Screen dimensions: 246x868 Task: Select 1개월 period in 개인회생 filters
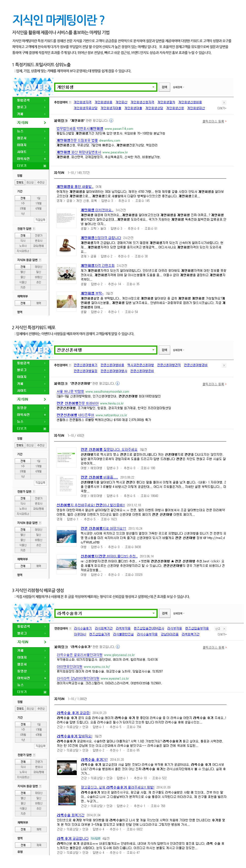click(x=38, y=203)
